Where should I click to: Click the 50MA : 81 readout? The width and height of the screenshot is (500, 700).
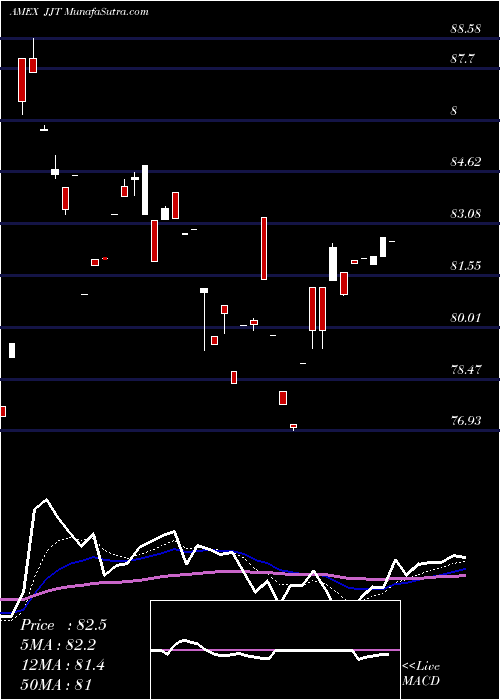[x=56, y=685]
